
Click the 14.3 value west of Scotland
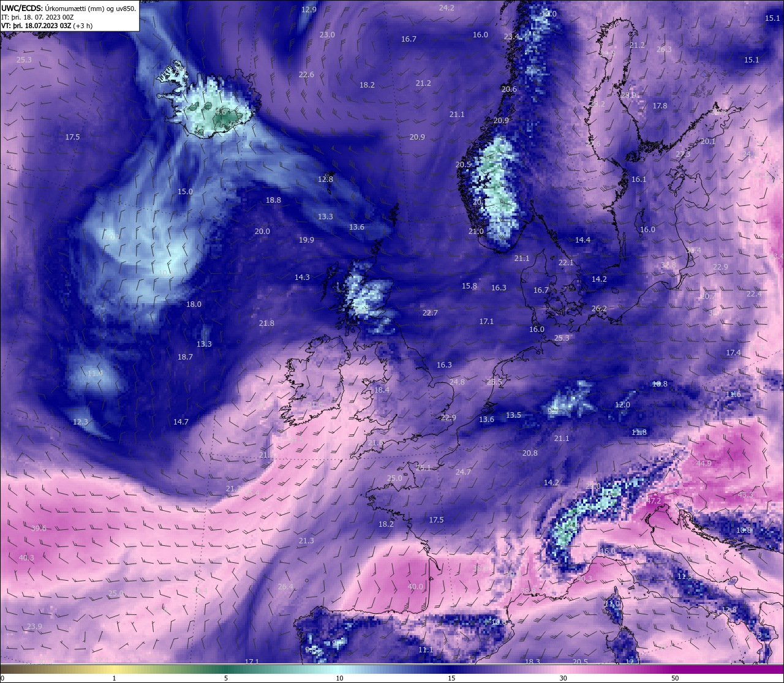(x=302, y=277)
